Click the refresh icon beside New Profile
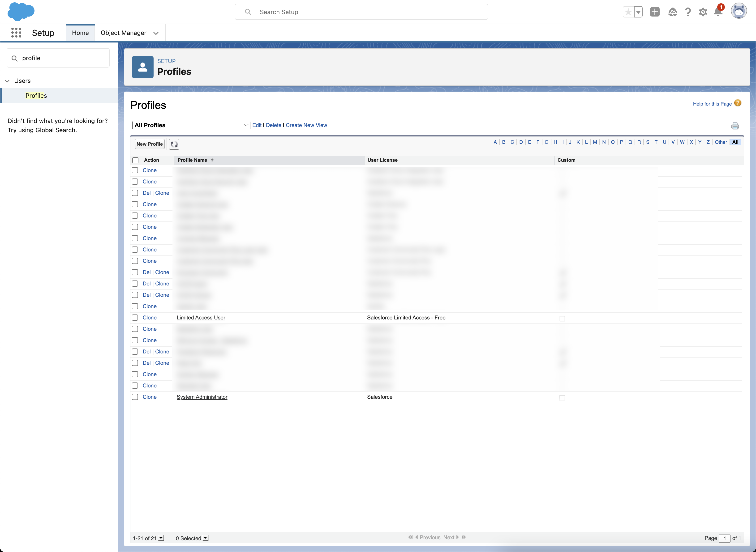Image resolution: width=756 pixels, height=552 pixels. [x=174, y=144]
